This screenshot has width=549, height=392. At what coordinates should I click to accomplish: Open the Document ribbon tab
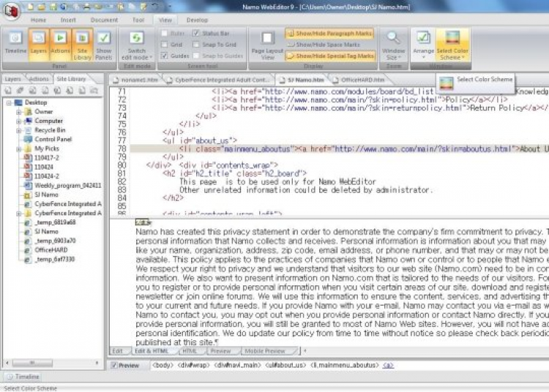[104, 20]
